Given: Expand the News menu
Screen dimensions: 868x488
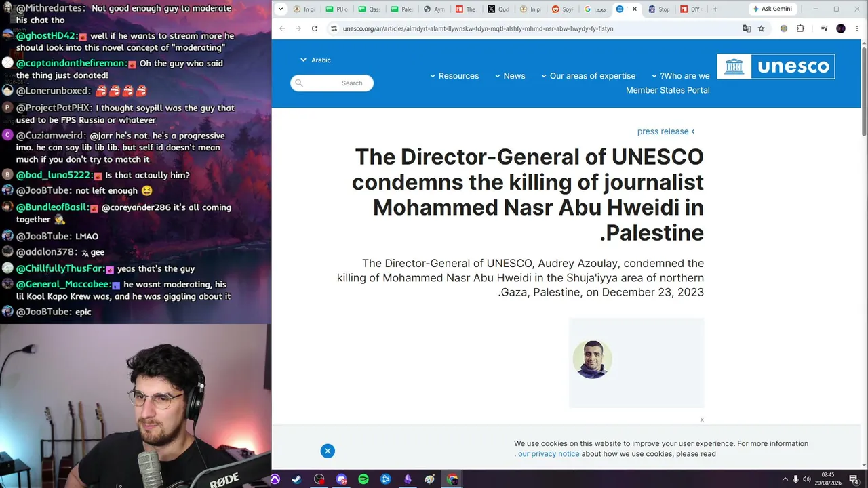Looking at the screenshot, I should [510, 76].
